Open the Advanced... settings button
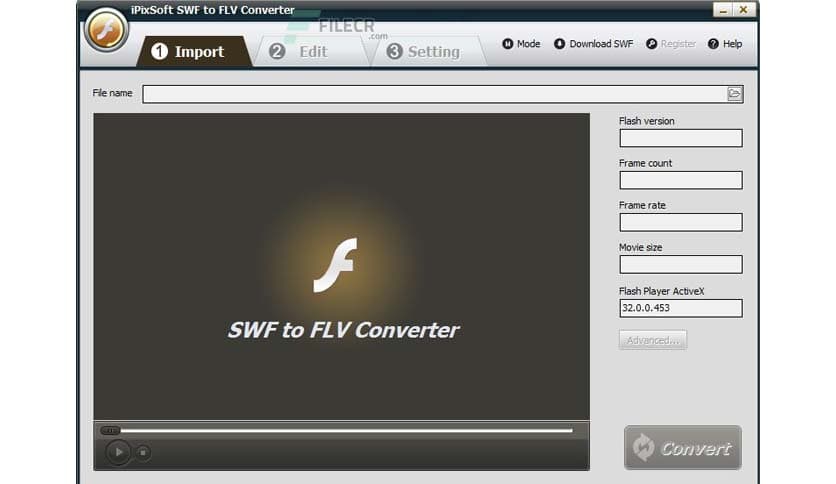Screen dimensions: 836x484 click(x=653, y=340)
